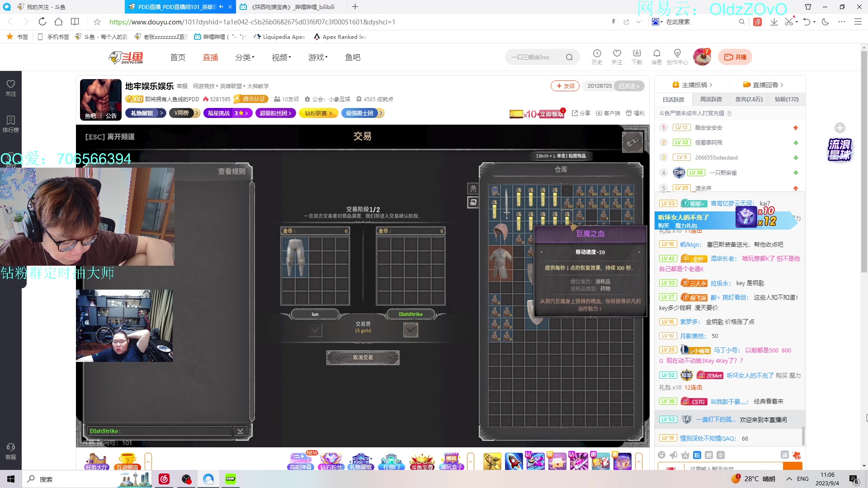
Task: Expand the arrow next to 互动预言
Action: point(148,461)
